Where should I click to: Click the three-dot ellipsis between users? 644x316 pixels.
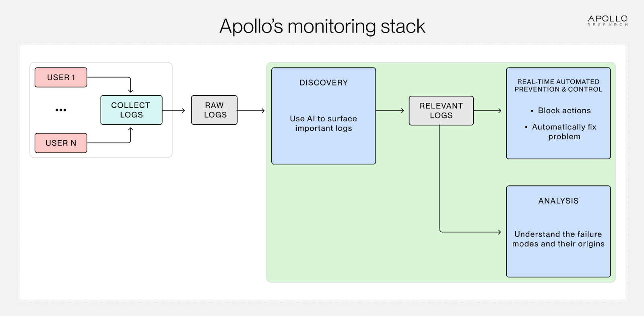(x=61, y=110)
